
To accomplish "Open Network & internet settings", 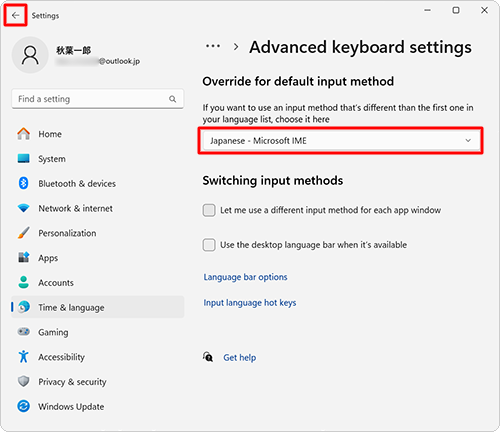I will [98, 208].
